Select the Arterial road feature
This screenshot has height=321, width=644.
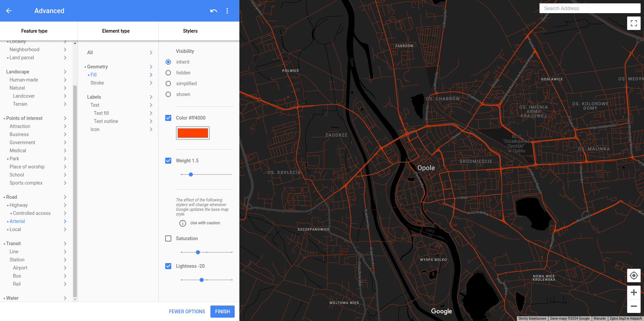[17, 221]
